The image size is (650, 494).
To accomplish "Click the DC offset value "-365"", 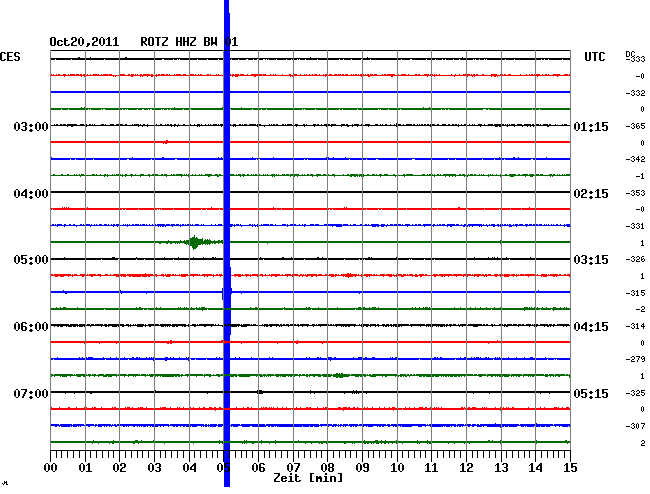I will [635, 126].
